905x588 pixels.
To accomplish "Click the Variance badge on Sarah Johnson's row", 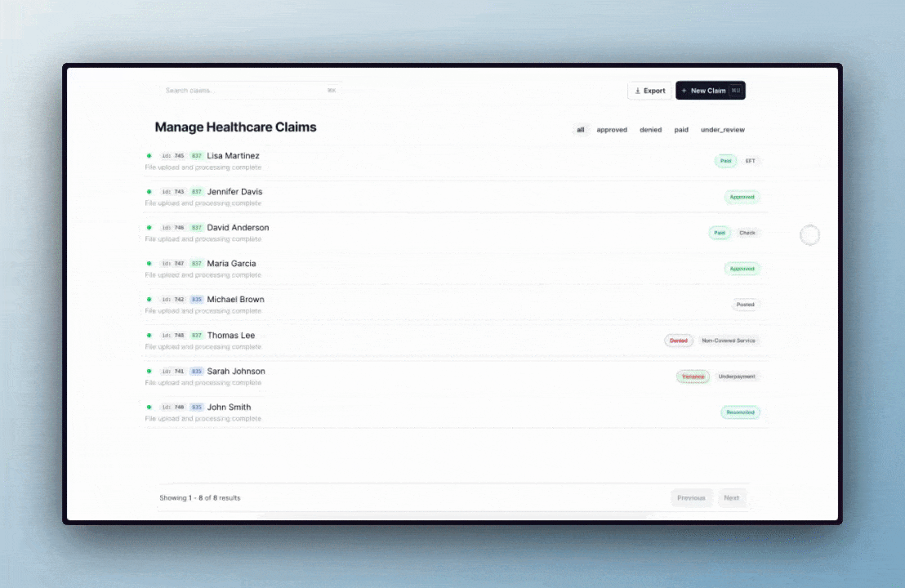I will click(x=693, y=376).
